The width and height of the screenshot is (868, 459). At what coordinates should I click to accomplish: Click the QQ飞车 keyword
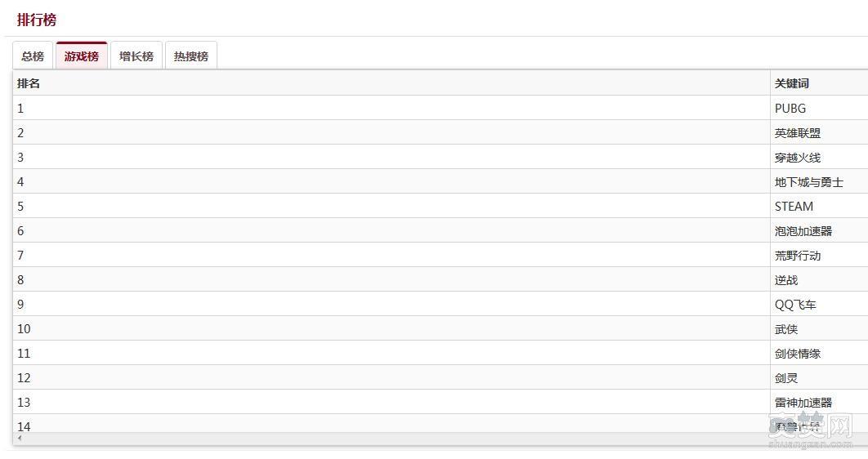click(795, 304)
